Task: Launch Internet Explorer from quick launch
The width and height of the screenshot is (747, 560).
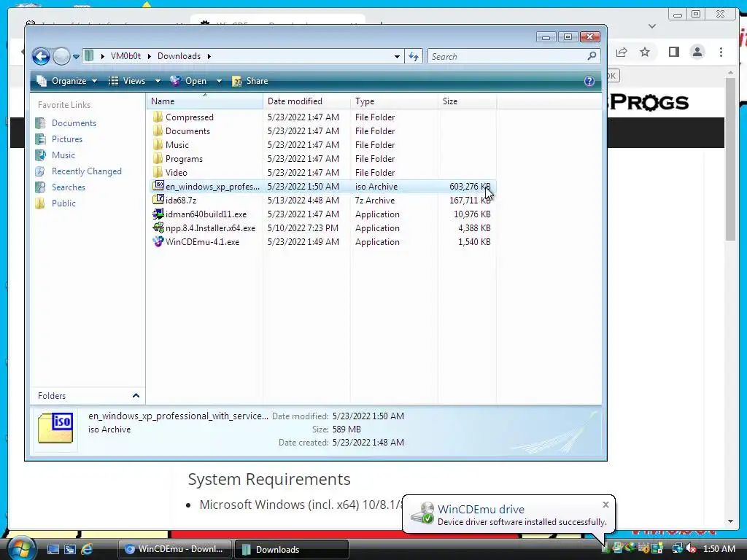Action: pos(87,549)
